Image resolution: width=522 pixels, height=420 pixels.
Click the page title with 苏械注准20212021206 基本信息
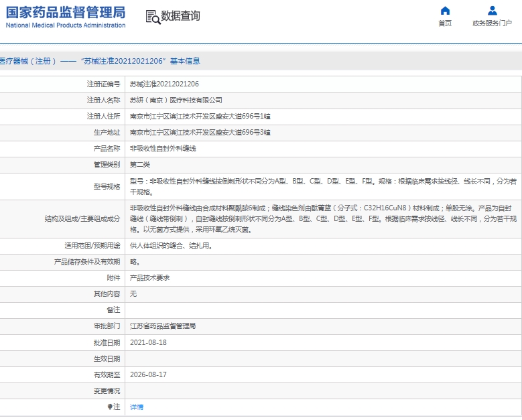click(x=100, y=61)
